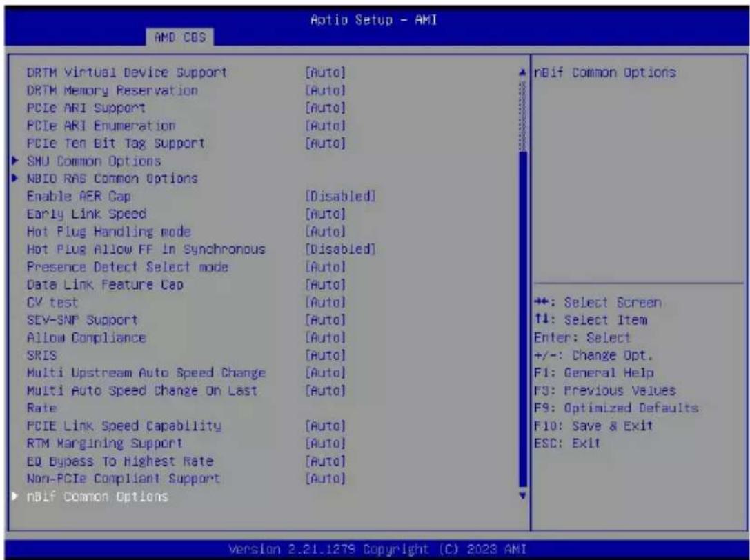Open PCIe ARI Enumeration value selector

pos(325,126)
